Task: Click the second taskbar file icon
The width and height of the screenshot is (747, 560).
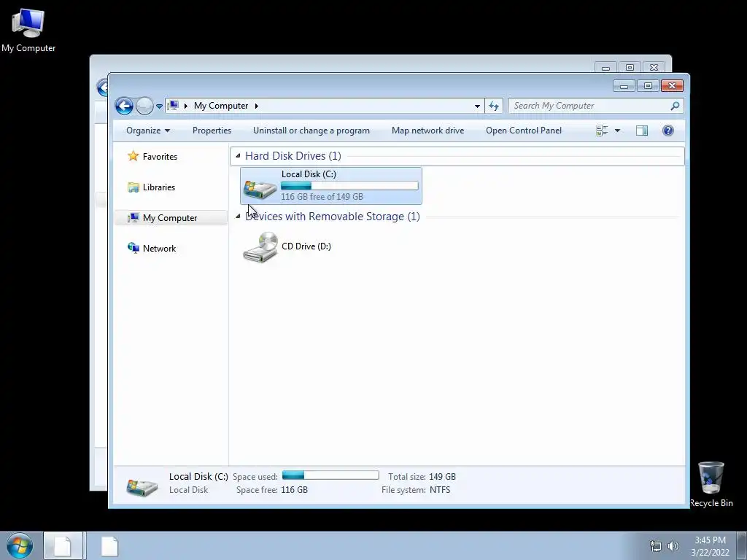Action: pos(109,545)
